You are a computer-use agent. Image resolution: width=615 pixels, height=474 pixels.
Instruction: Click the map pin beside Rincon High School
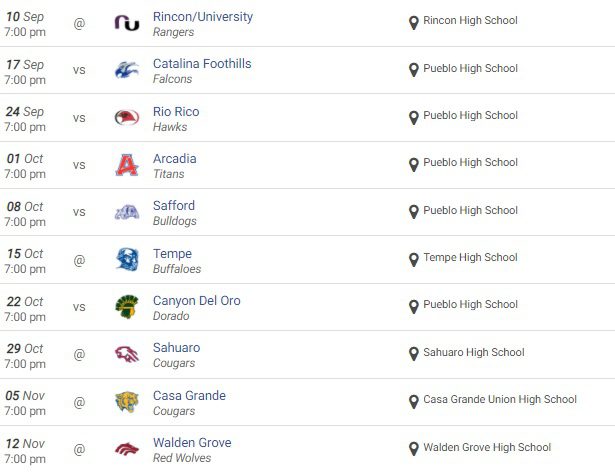[414, 22]
